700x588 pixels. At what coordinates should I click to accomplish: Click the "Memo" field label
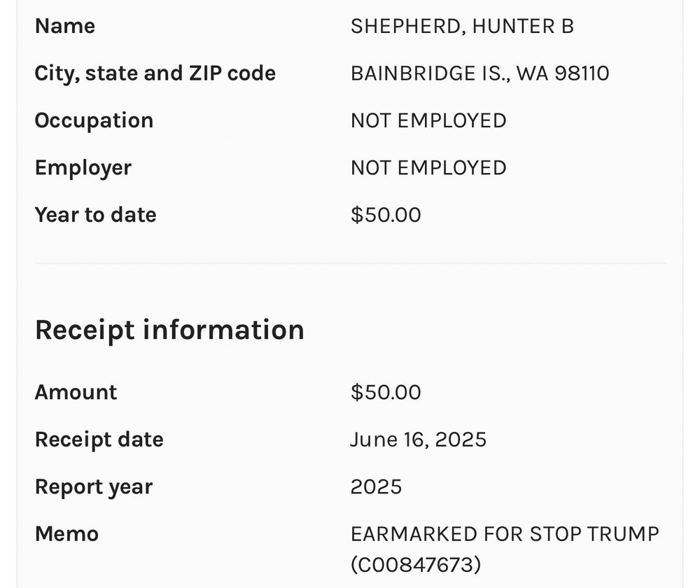tap(66, 534)
